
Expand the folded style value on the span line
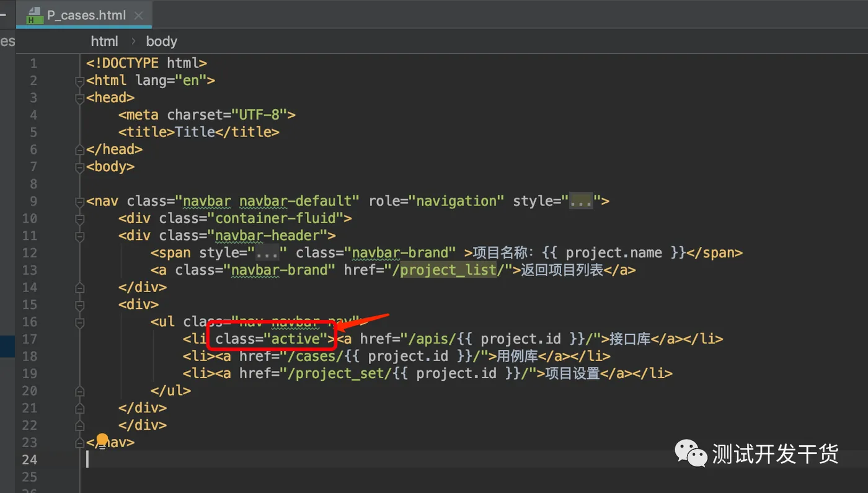click(x=267, y=253)
